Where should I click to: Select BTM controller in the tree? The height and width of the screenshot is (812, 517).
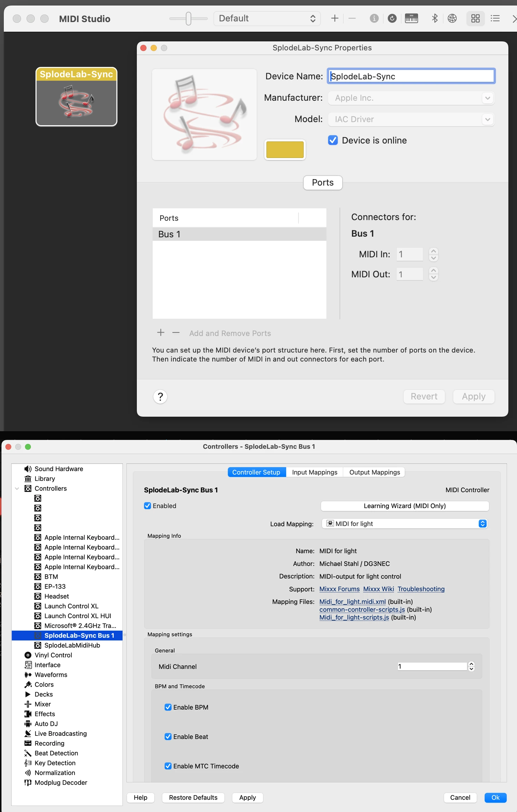click(51, 577)
